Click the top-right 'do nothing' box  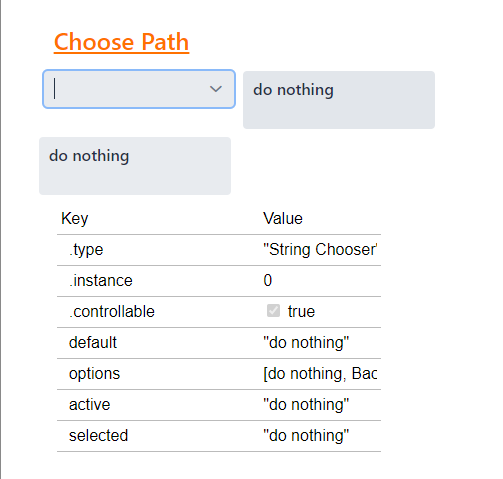pyautogui.click(x=339, y=100)
